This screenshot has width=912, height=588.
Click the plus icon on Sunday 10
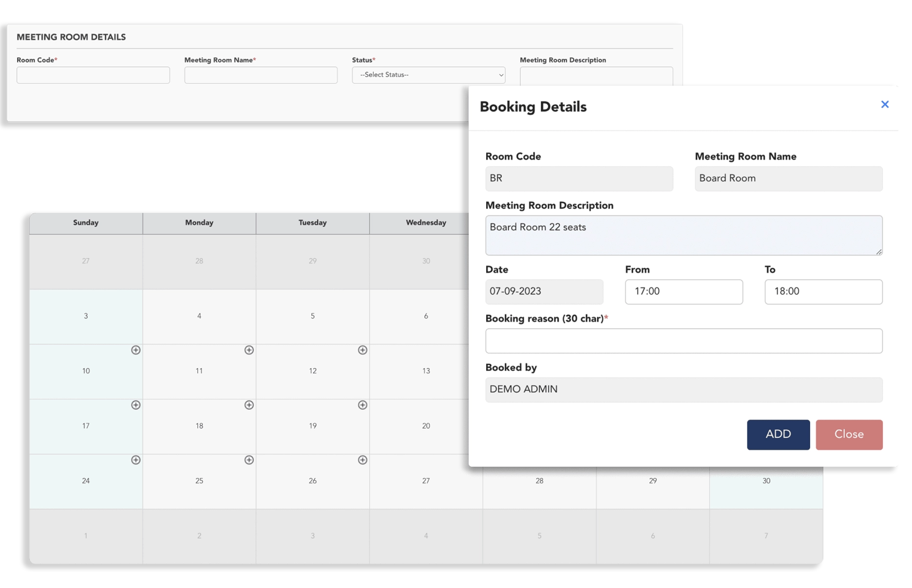click(x=135, y=350)
